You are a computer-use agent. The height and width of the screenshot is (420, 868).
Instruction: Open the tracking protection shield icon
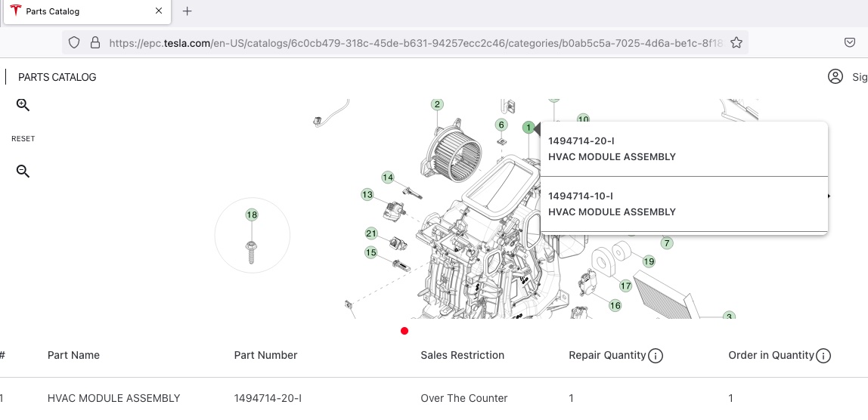click(74, 42)
